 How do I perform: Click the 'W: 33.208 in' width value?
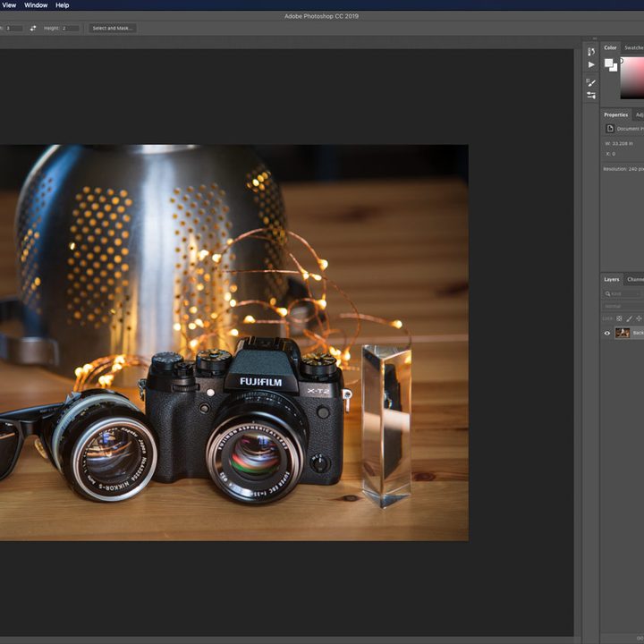click(619, 144)
